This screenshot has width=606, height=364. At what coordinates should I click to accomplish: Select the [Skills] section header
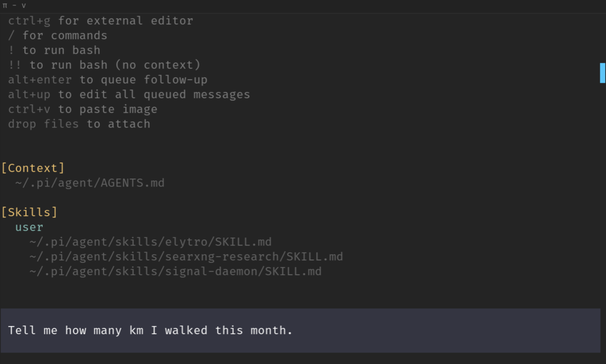tap(29, 212)
